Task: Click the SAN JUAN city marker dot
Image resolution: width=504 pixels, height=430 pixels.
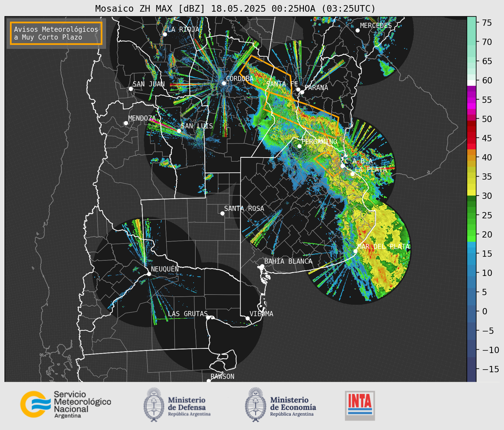Action: coord(131,89)
